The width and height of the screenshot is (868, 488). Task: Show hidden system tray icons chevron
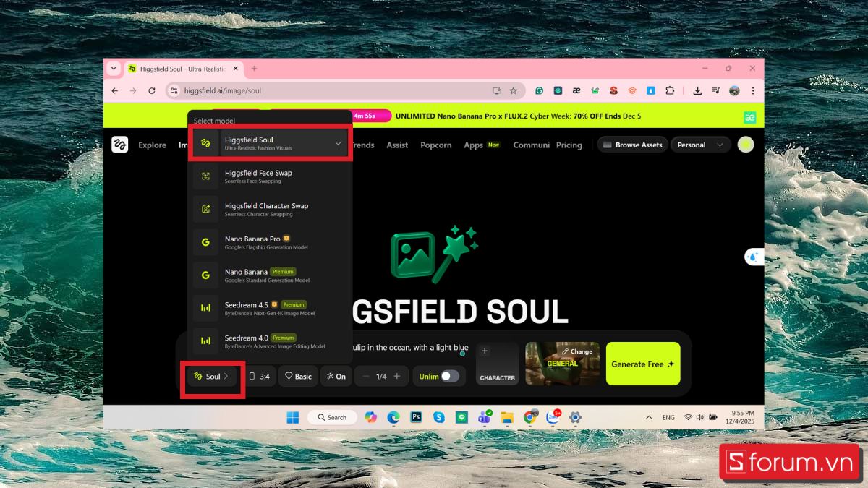(x=649, y=417)
